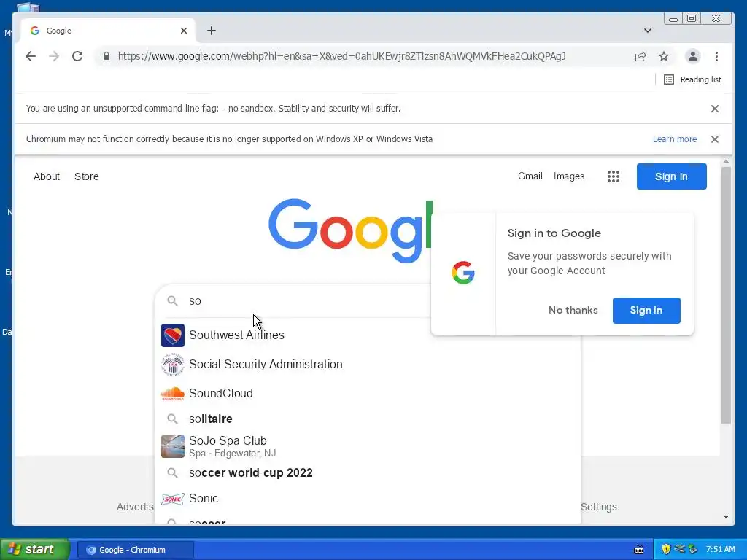Dismiss the no-sandbox warning bar
747x560 pixels.
pyautogui.click(x=715, y=109)
